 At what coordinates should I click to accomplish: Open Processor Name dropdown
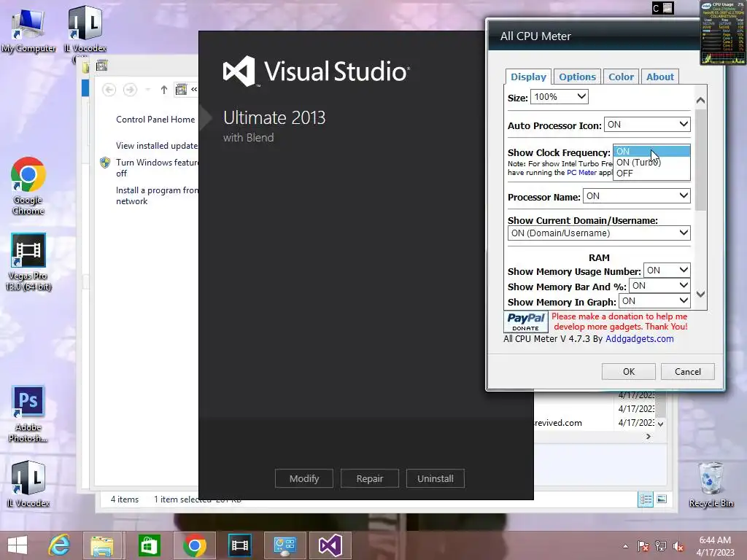pyautogui.click(x=636, y=196)
